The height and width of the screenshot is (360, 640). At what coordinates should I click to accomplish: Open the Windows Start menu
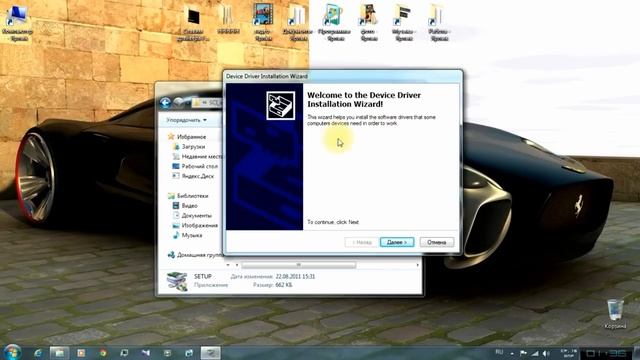pyautogui.click(x=12, y=352)
